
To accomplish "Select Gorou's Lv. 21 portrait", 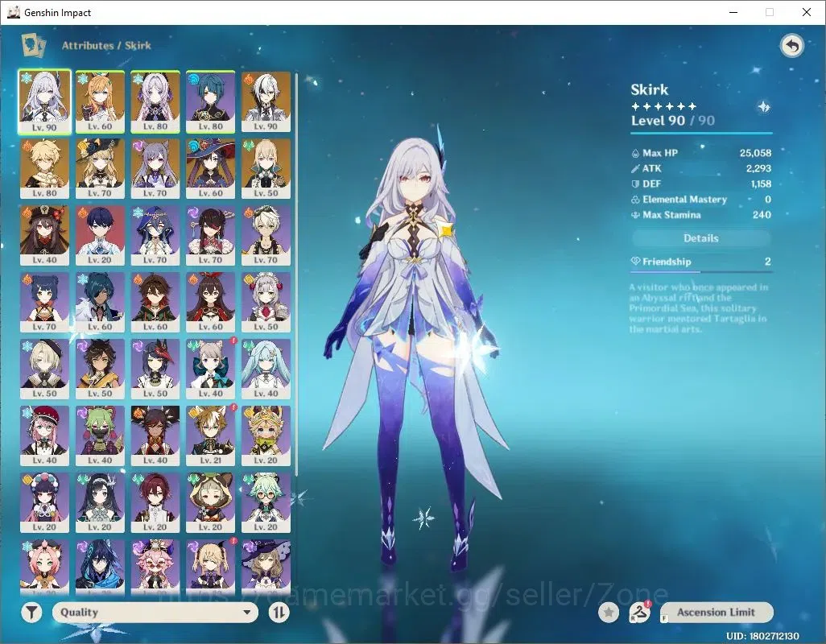I will point(211,436).
